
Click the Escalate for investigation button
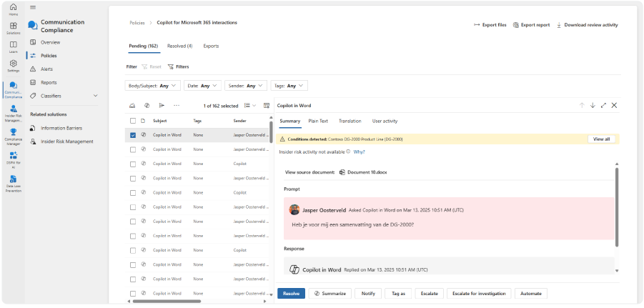point(479,293)
